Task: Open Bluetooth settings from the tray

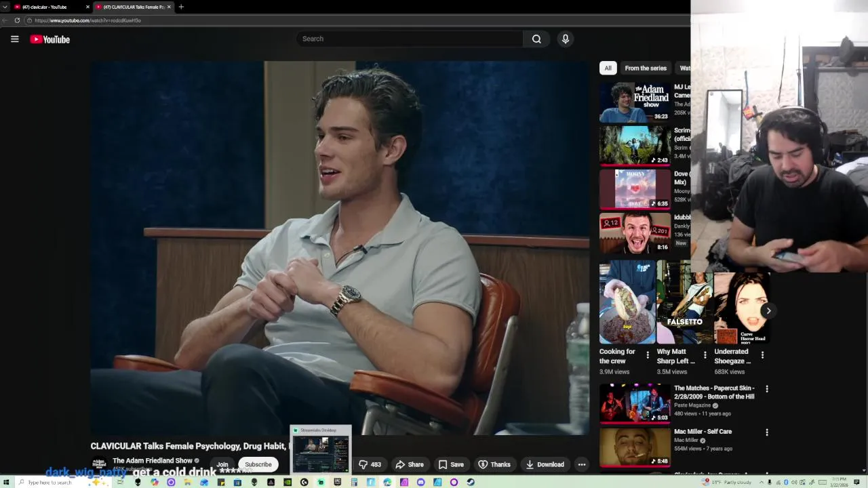Action: (x=786, y=482)
